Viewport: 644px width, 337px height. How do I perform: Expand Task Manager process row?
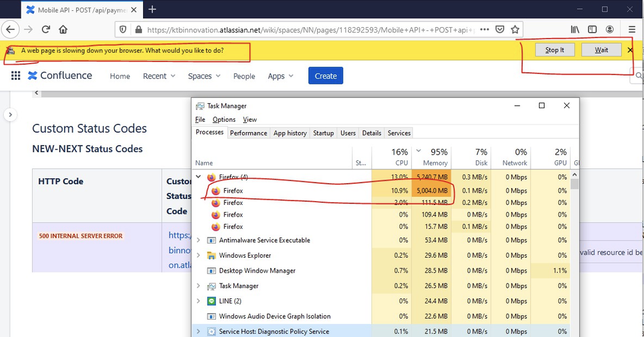pyautogui.click(x=199, y=285)
